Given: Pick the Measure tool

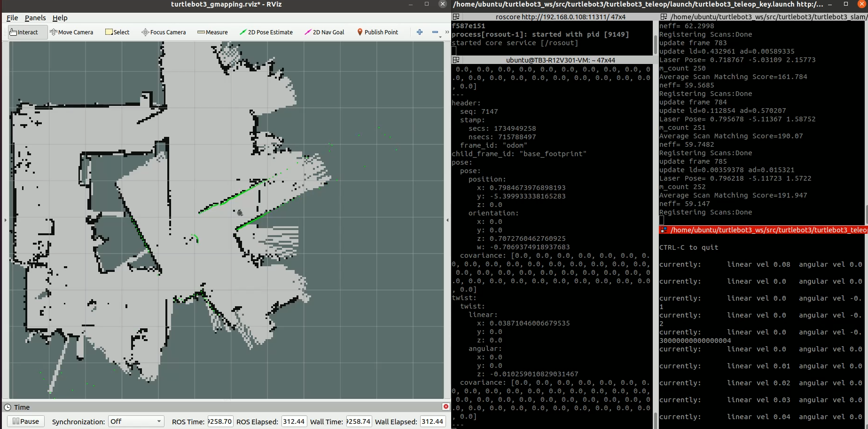Looking at the screenshot, I should pos(212,32).
